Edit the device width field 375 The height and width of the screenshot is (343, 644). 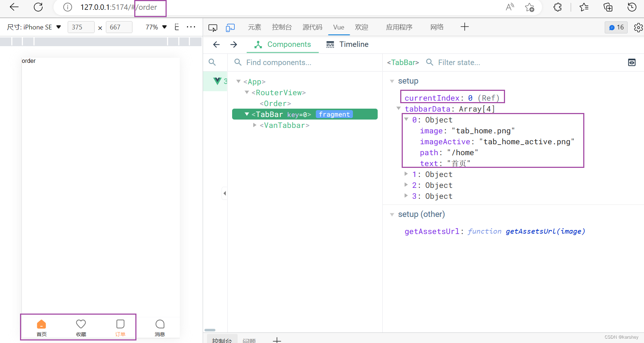[81, 27]
